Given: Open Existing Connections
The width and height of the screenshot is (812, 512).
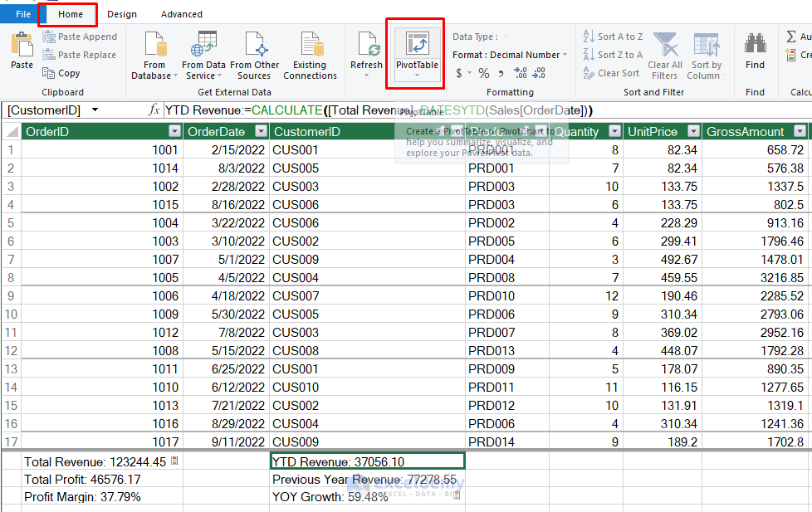Looking at the screenshot, I should pos(310,56).
